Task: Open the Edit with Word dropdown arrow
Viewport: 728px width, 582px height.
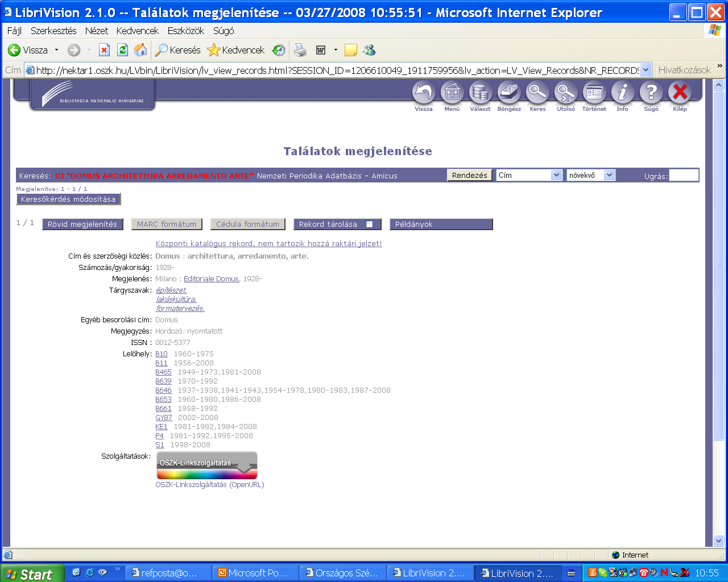Action: 336,50
